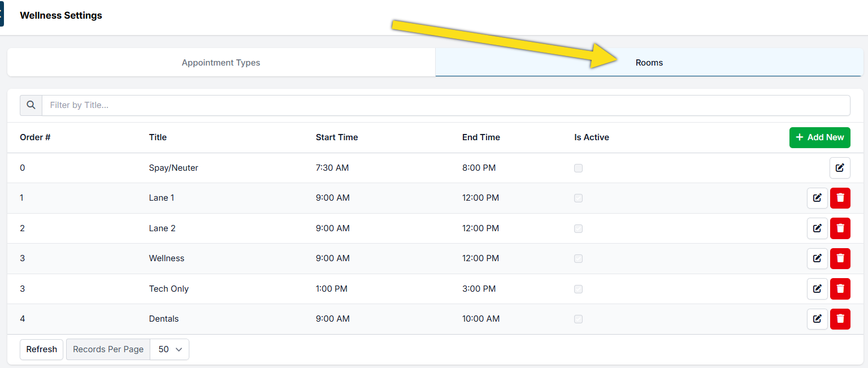Toggle Is Active checkbox for Wellness
The width and height of the screenshot is (868, 368).
[x=578, y=258]
